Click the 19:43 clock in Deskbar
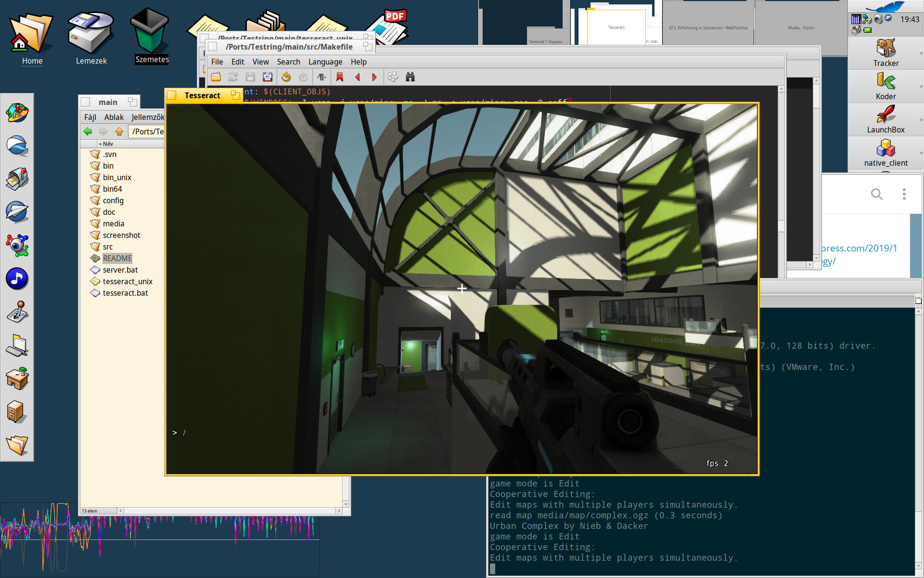The height and width of the screenshot is (578, 924). coord(910,19)
